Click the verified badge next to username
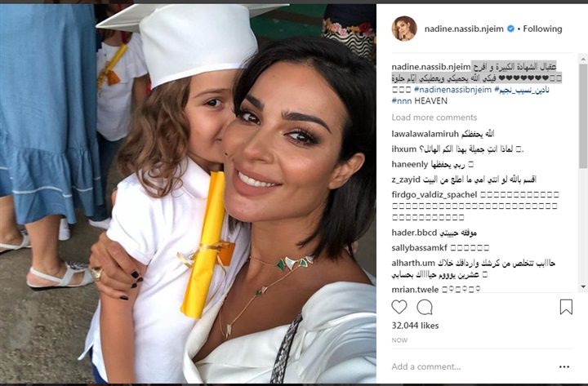The width and height of the screenshot is (588, 386). tap(510, 29)
